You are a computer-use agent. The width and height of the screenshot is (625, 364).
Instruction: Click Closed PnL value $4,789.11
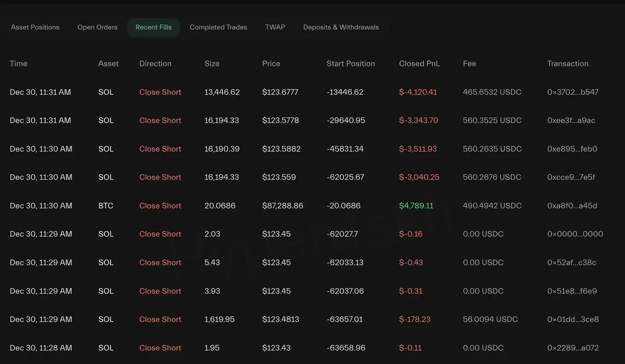416,206
